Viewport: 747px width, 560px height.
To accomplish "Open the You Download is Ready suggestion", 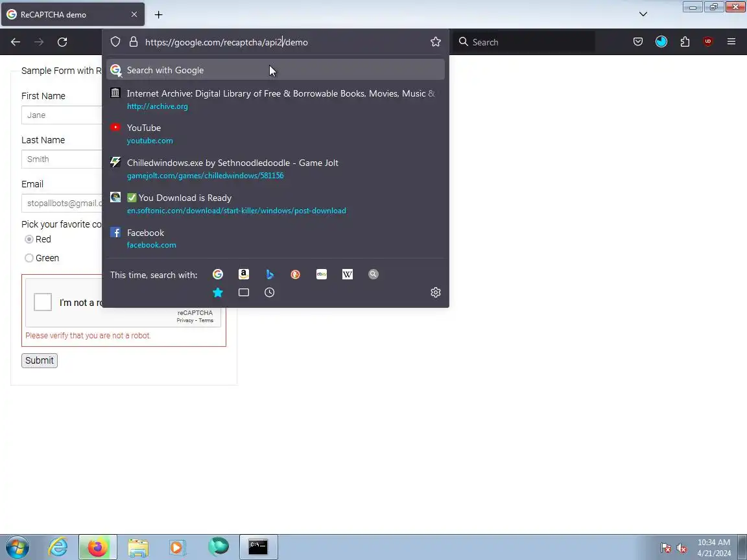I will 276,204.
